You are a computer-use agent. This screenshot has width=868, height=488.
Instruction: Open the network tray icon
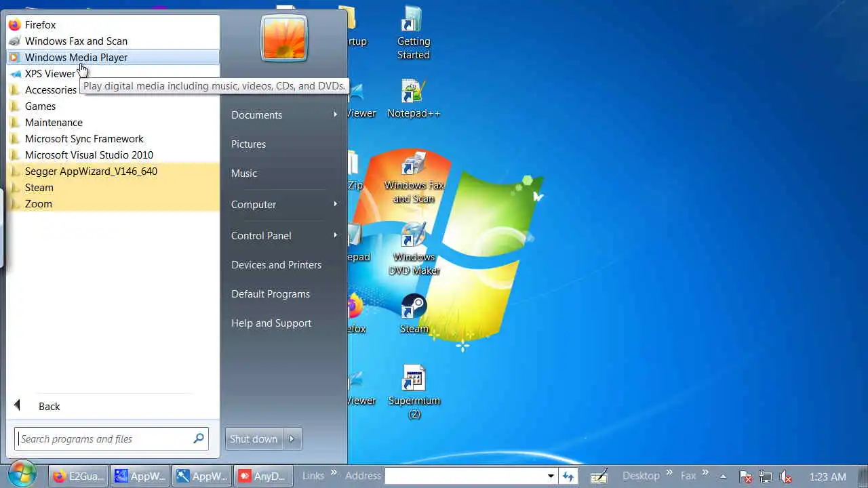pos(766,476)
